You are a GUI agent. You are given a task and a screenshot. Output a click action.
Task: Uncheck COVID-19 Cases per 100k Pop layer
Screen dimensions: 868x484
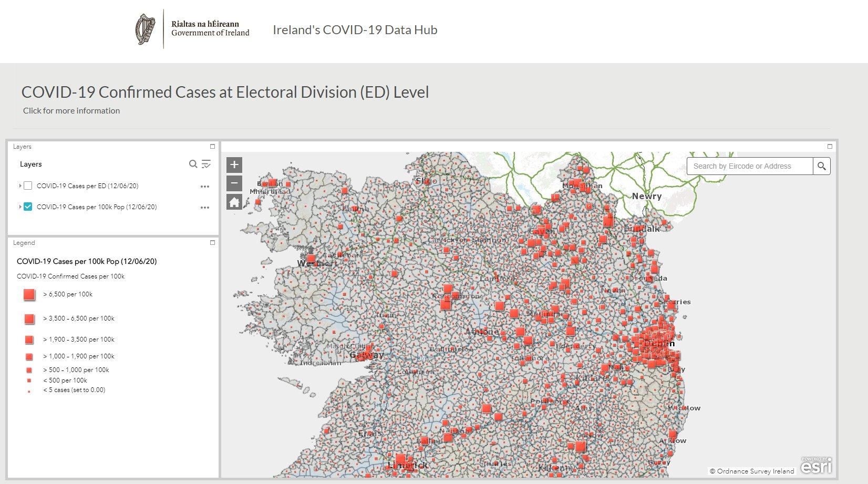coord(28,207)
